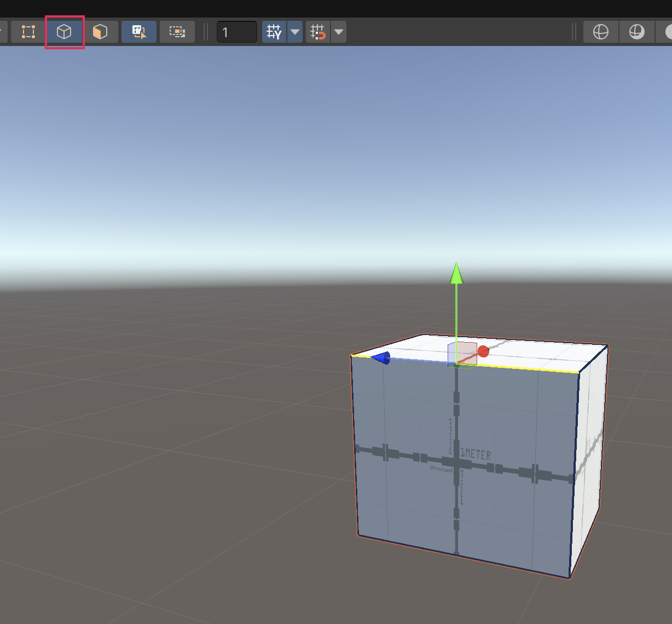Viewport: 672px width, 624px height.
Task: Toggle grid snapping magnet icon
Action: tap(318, 32)
